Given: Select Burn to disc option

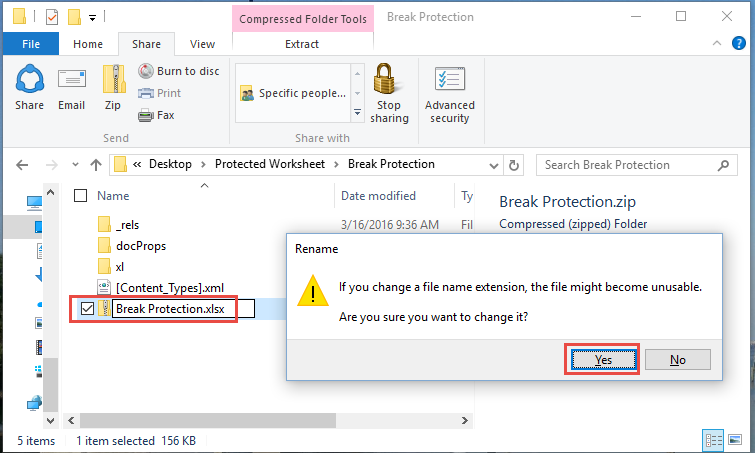Looking at the screenshot, I should coord(179,71).
